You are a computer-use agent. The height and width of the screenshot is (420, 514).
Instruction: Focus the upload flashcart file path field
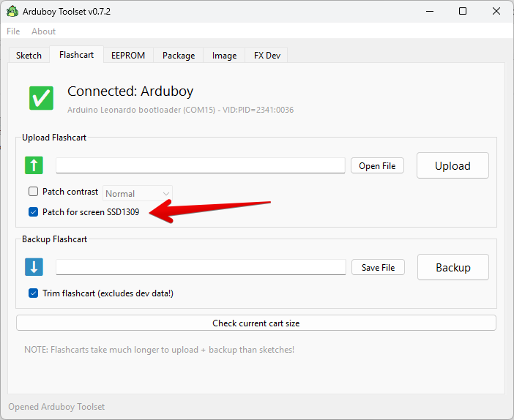pos(201,165)
